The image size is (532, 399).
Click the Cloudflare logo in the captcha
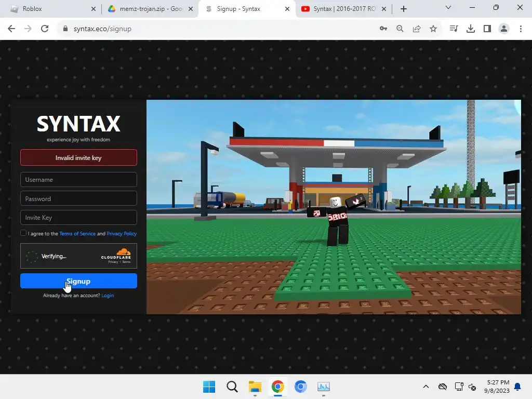(116, 254)
